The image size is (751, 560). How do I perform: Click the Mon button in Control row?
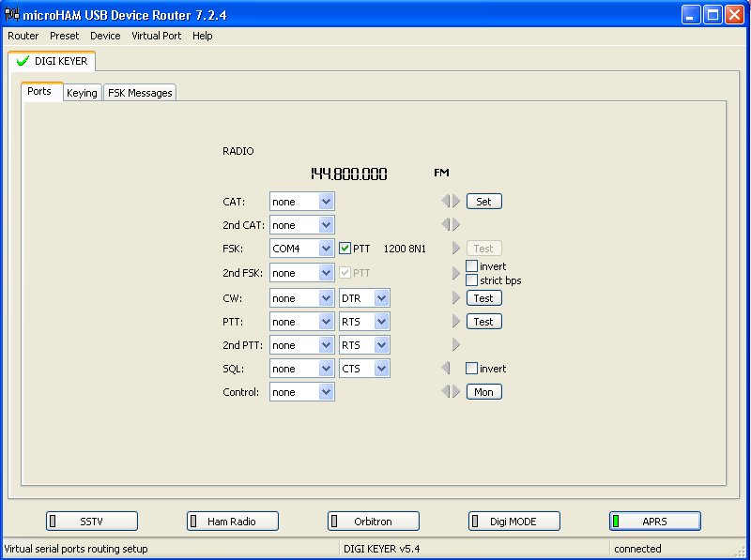[483, 392]
